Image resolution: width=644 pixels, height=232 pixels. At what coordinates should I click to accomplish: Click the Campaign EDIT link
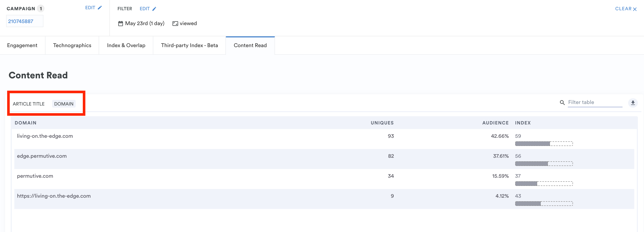tap(90, 8)
